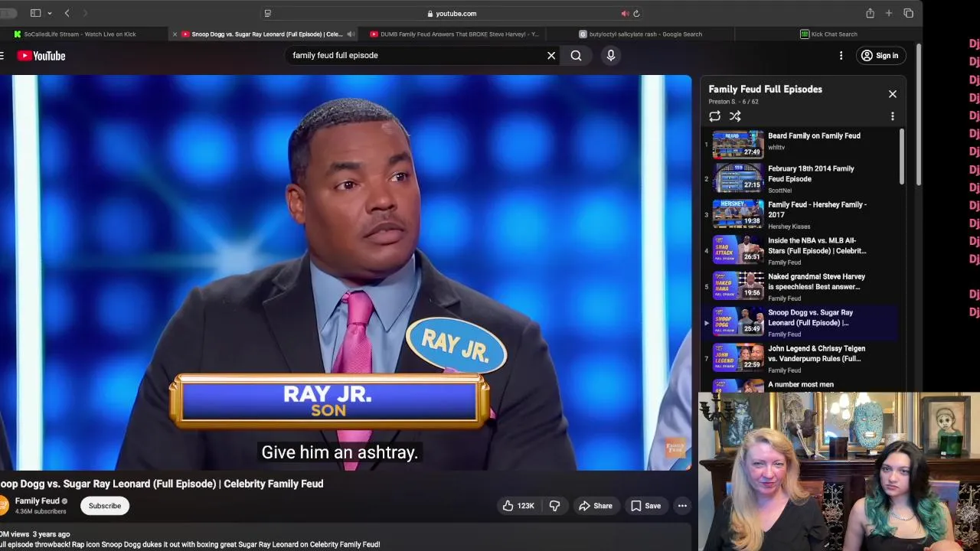Click Safari's forward arrow
Image resolution: width=980 pixels, height=551 pixels.
pos(85,13)
